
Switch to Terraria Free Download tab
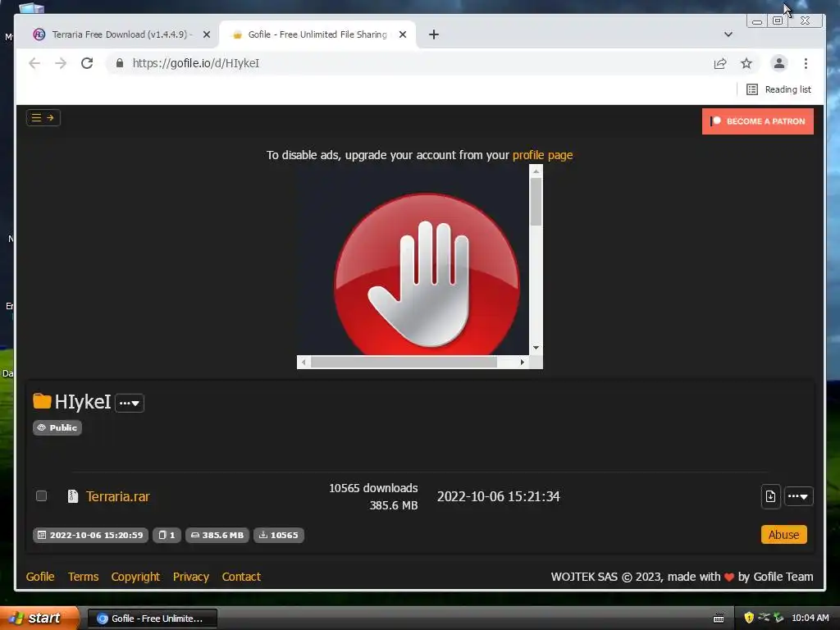click(x=122, y=34)
